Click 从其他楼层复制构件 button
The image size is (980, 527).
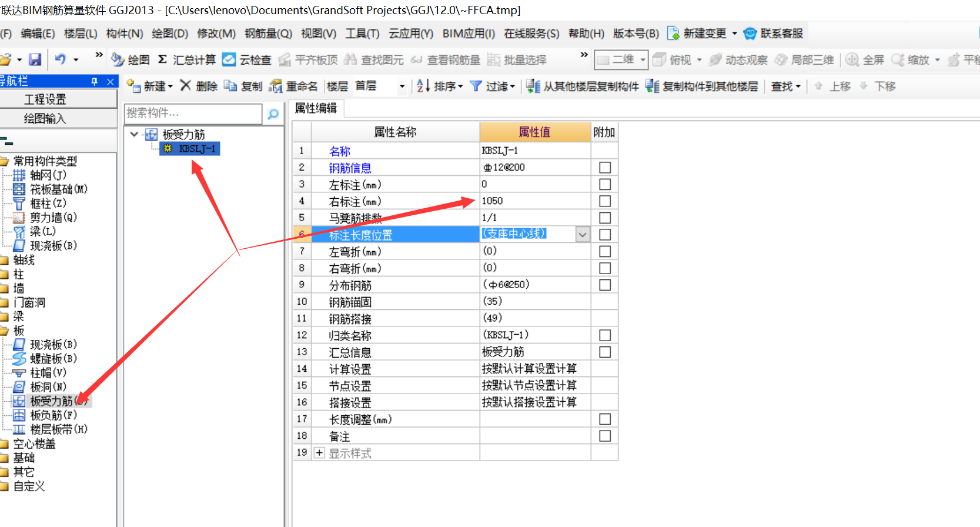tap(582, 86)
